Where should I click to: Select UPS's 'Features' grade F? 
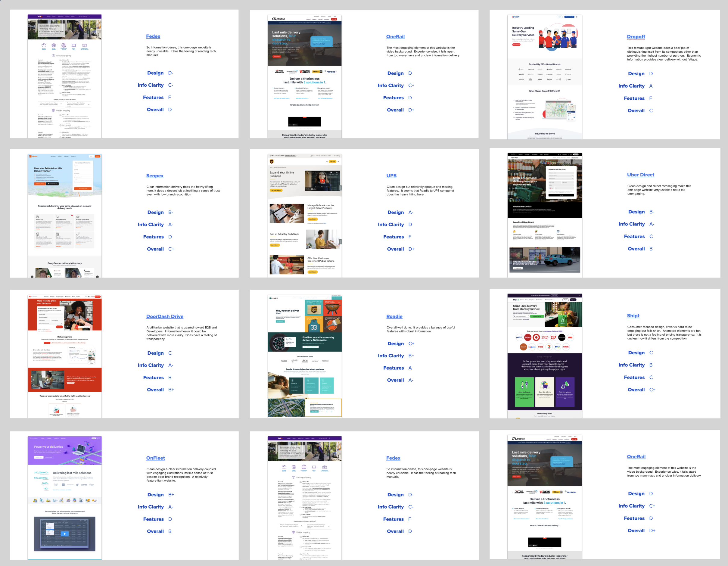[410, 237]
